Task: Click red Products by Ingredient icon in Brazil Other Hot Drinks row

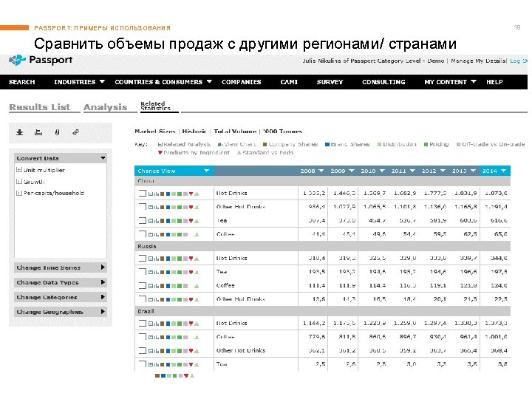Action: 191,351
